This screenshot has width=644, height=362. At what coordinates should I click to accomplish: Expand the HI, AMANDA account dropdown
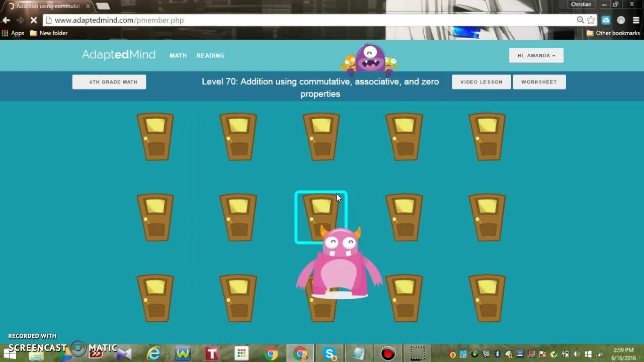click(536, 55)
